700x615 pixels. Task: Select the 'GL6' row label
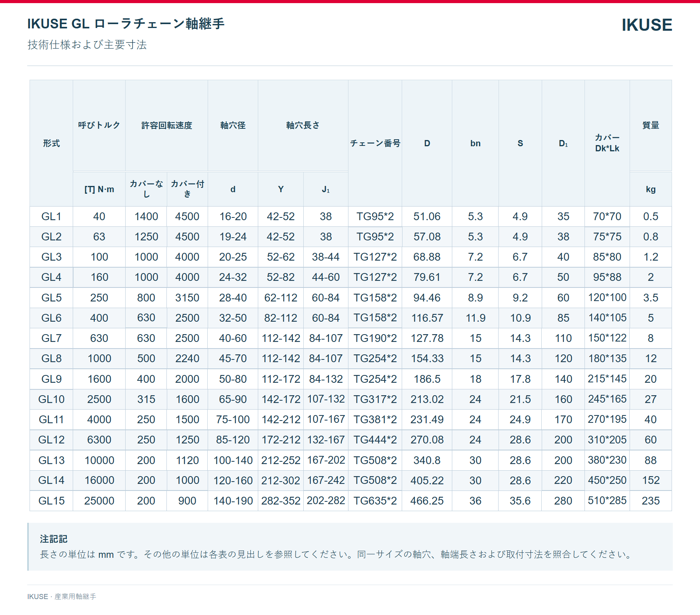click(51, 318)
